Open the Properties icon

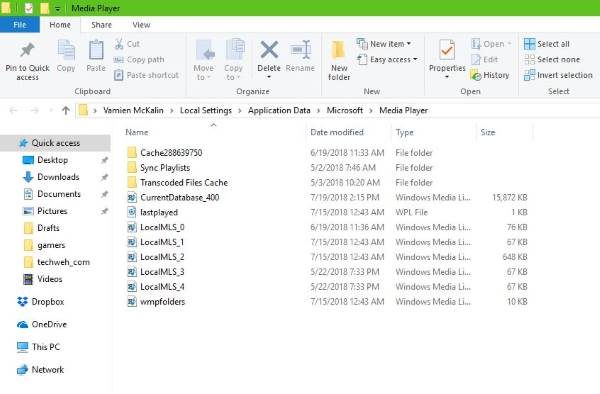coord(447,50)
